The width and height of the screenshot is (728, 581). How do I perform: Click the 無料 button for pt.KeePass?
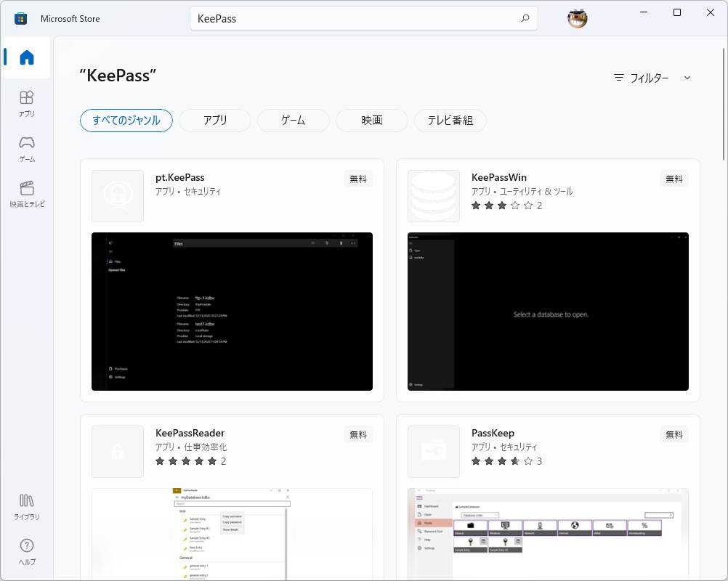pos(357,179)
